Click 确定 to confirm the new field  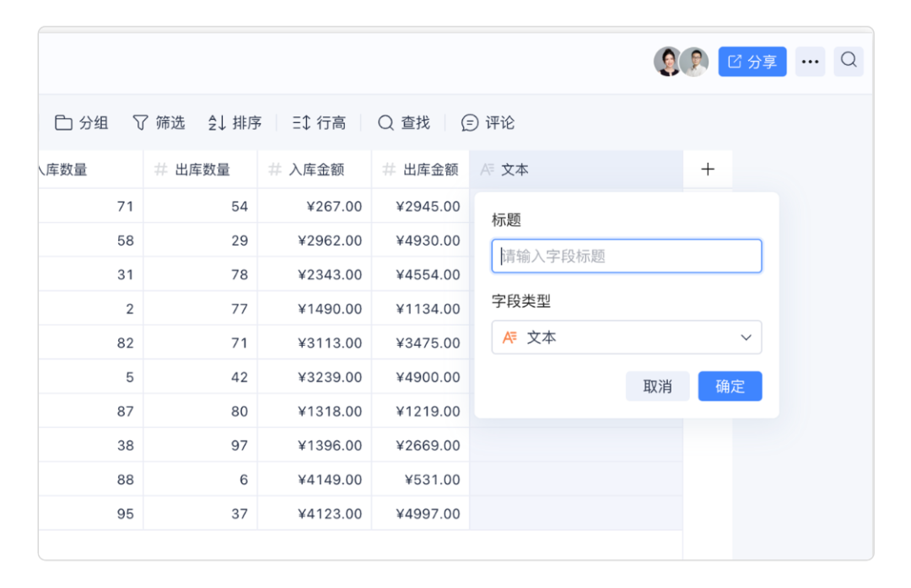point(730,386)
